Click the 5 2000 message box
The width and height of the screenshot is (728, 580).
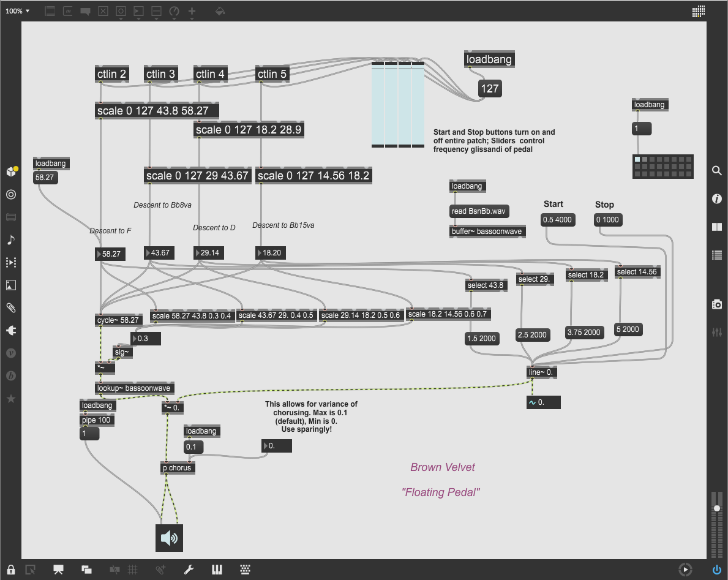[628, 330]
